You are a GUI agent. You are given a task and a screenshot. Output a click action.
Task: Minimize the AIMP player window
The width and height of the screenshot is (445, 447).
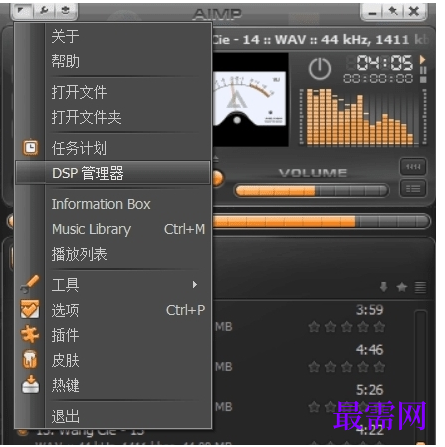tap(373, 12)
